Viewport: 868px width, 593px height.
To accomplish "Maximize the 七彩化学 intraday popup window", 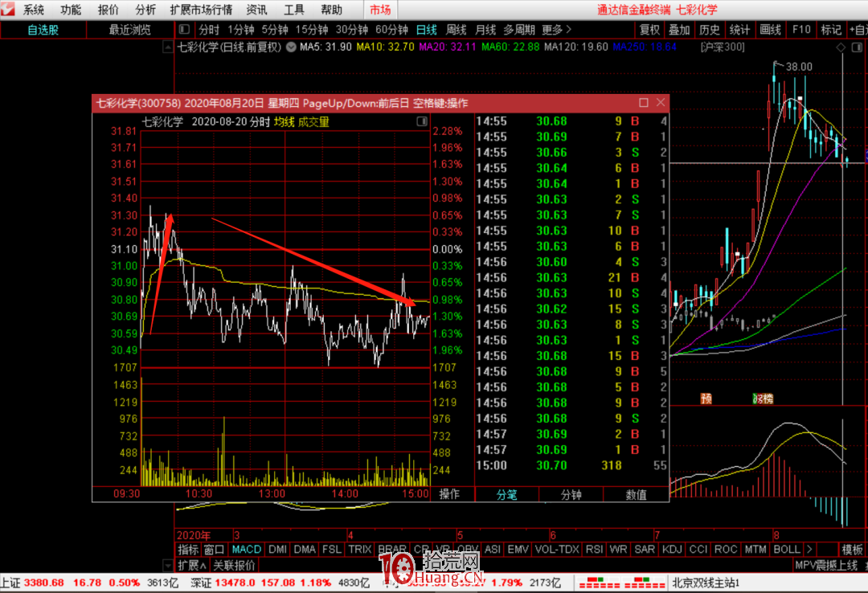I will 643,102.
